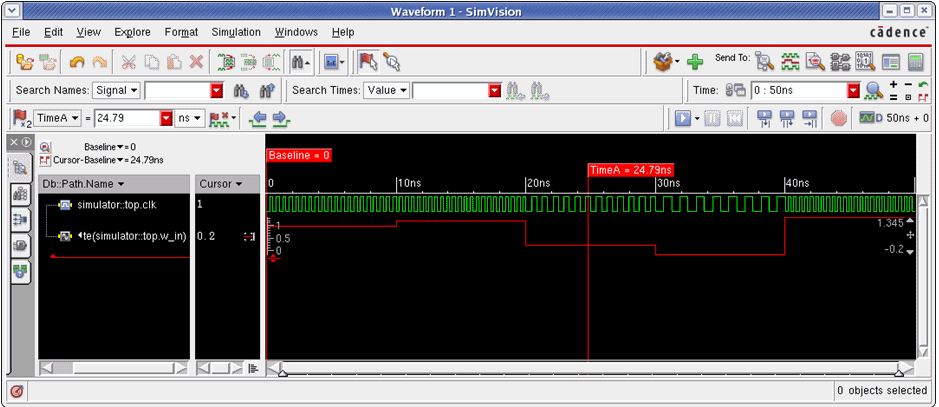This screenshot has width=939, height=407.
Task: Click the Db::Path.Name column header
Action: [x=83, y=184]
